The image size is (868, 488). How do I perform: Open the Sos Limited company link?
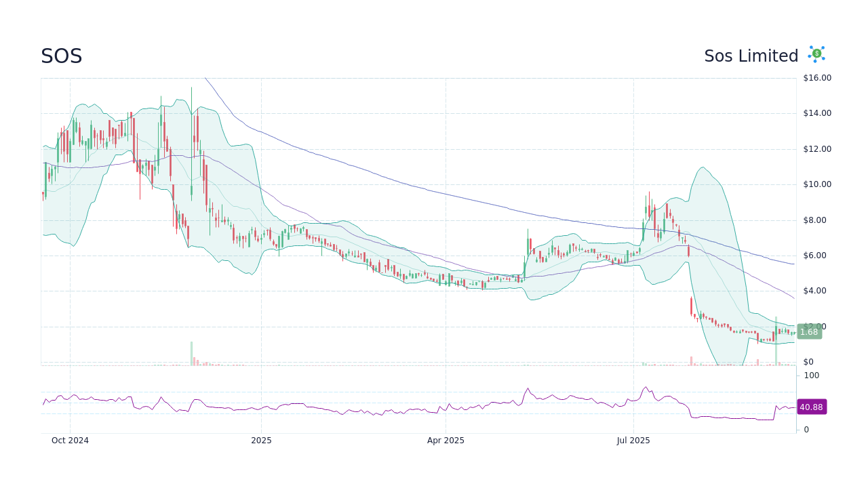coord(751,56)
